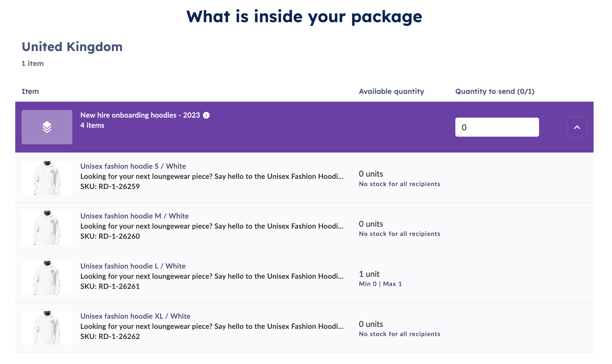Click the Available quantity column header
Viewport: 612px width, 364px height.
pos(391,91)
